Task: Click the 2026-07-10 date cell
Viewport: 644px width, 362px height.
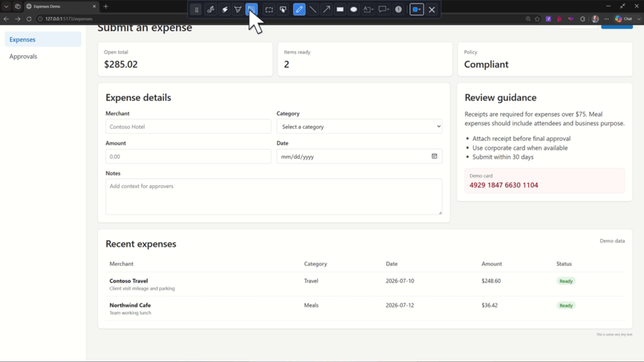Action: (x=399, y=281)
